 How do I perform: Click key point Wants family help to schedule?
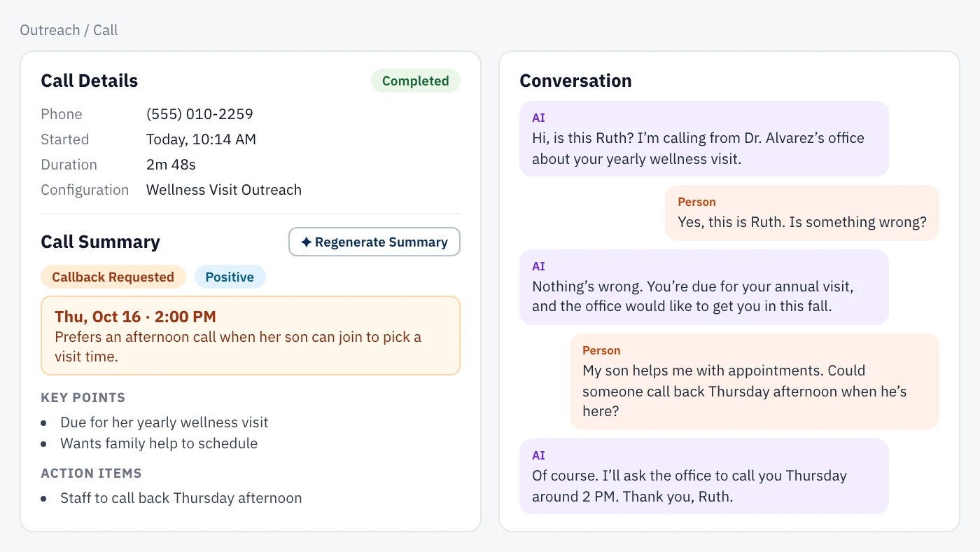click(159, 443)
